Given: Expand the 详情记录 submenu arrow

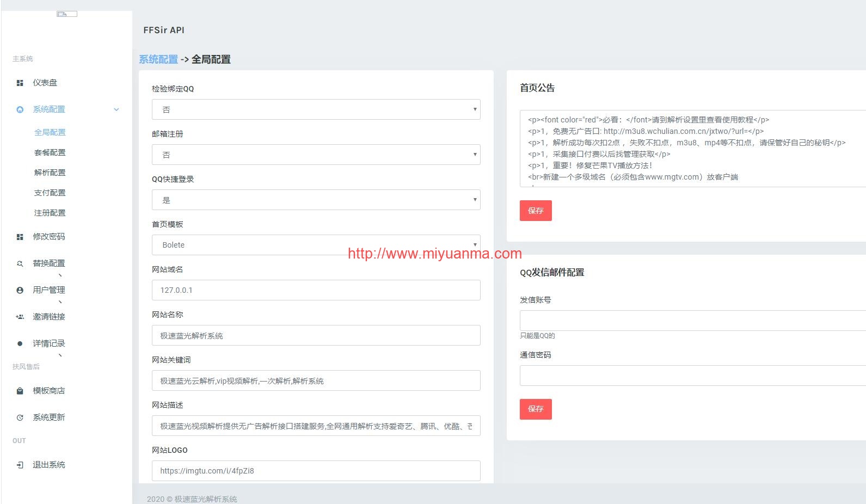Looking at the screenshot, I should (x=60, y=355).
